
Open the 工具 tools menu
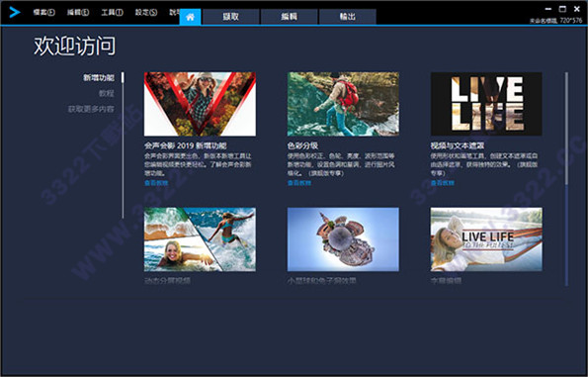click(112, 13)
